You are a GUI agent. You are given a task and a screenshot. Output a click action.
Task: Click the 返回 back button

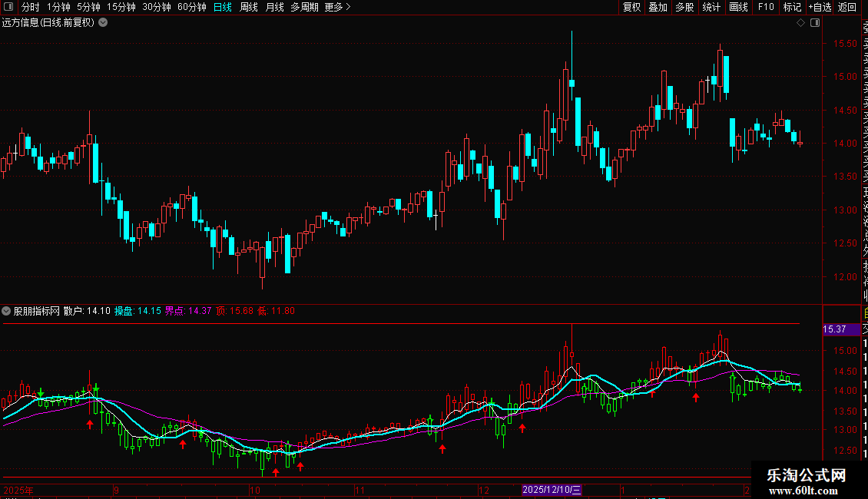[847, 7]
